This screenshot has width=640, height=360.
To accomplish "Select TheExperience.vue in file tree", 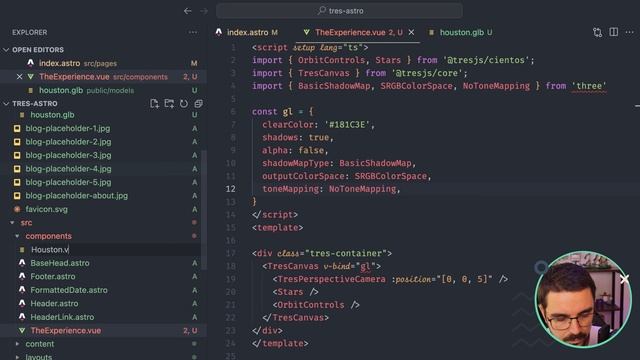I will 101,331.
